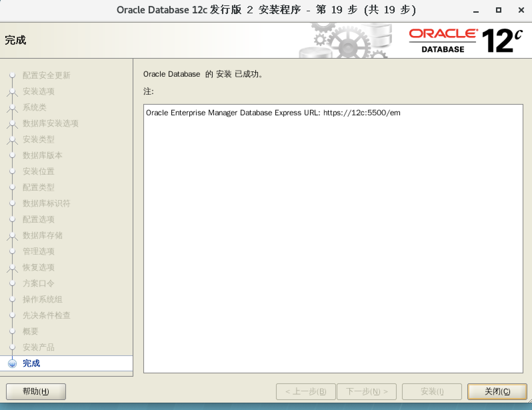Click the installer title bar text

click(266, 10)
